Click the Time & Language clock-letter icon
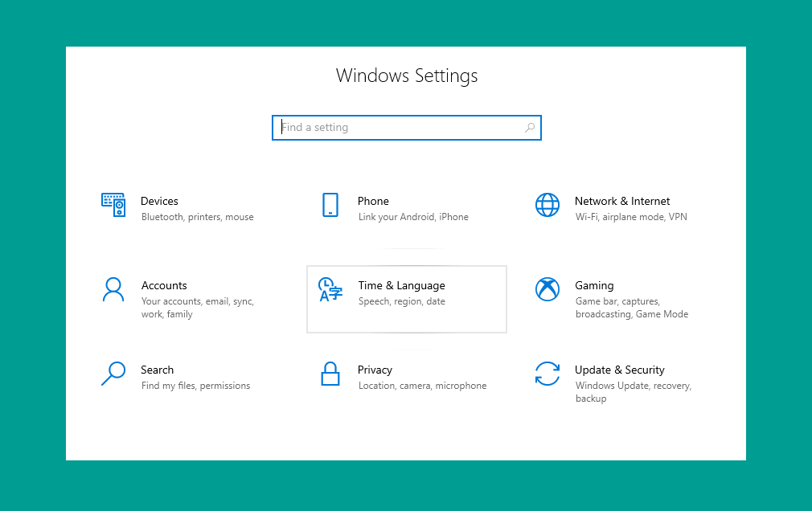Screen dimensions: 812x511 click(330, 289)
